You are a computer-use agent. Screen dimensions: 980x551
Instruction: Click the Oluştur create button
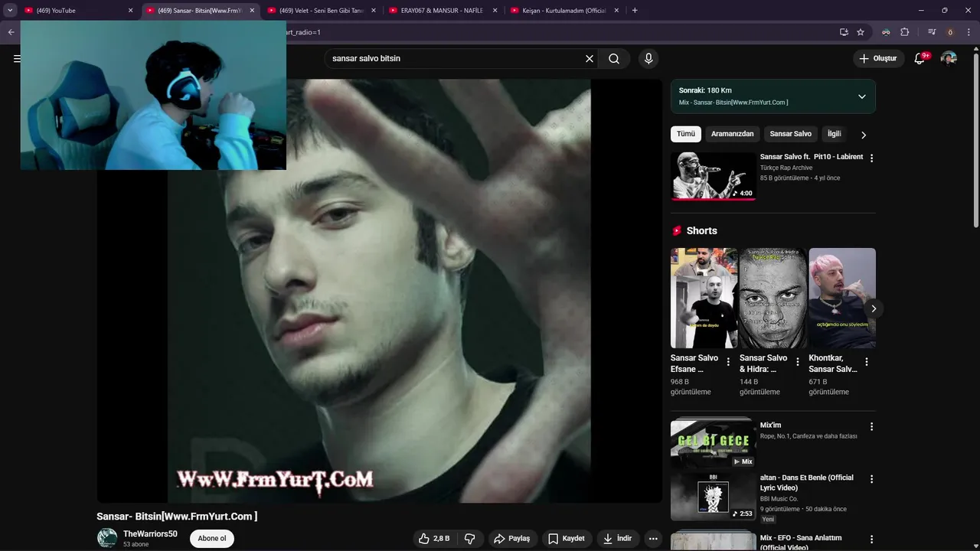pyautogui.click(x=879, y=58)
